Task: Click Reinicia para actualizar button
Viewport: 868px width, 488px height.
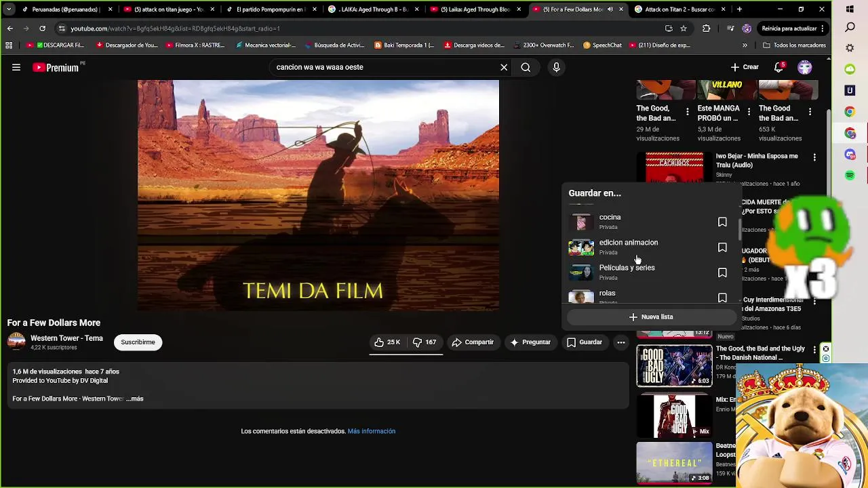Action: 789,28
